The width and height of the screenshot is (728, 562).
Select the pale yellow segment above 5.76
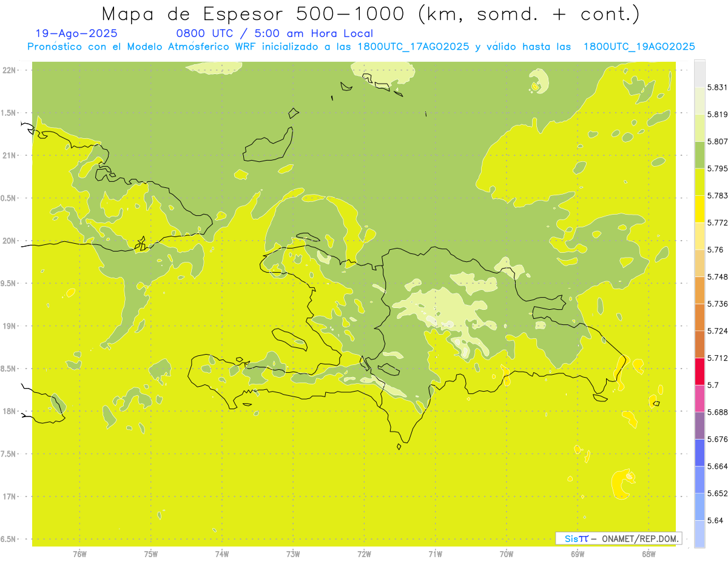tap(699, 236)
